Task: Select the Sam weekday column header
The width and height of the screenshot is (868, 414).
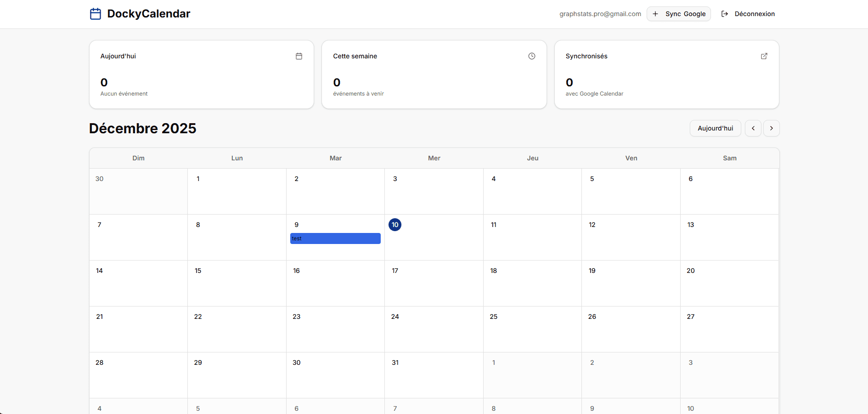Action: click(x=729, y=158)
